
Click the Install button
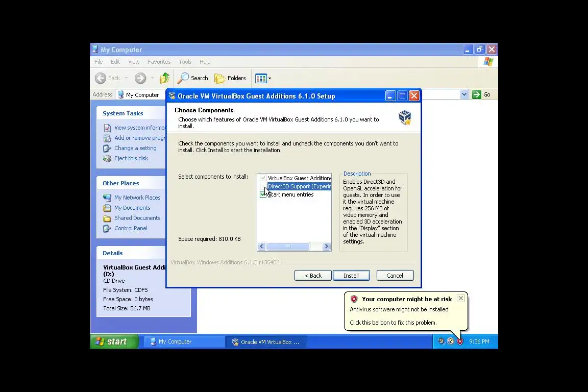point(351,275)
